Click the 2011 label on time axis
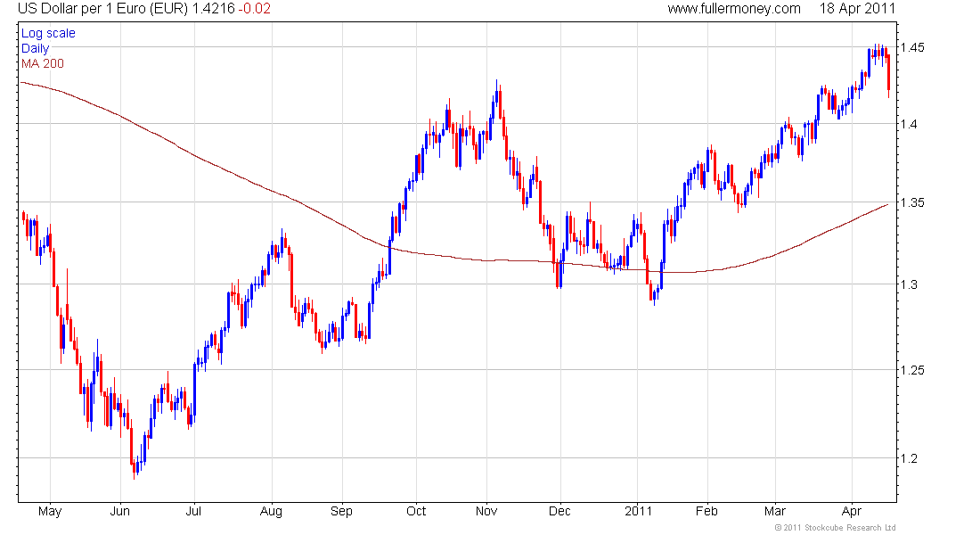 pos(638,511)
